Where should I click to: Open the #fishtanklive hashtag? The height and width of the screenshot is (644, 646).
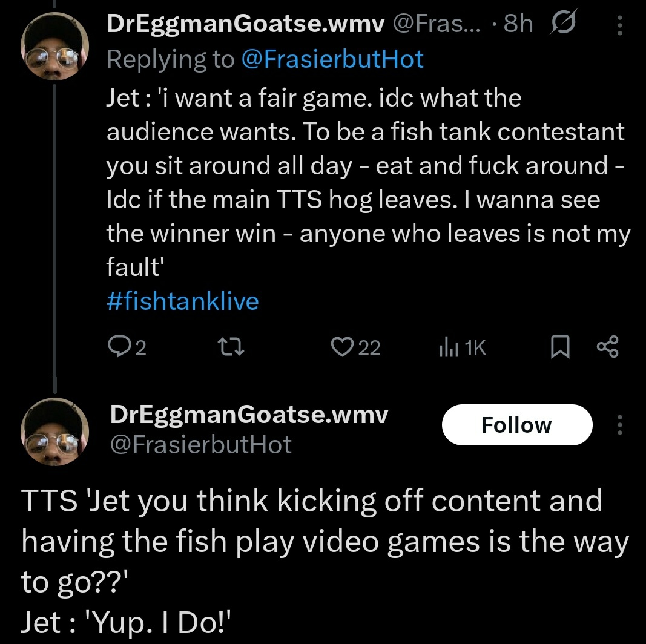(x=182, y=301)
